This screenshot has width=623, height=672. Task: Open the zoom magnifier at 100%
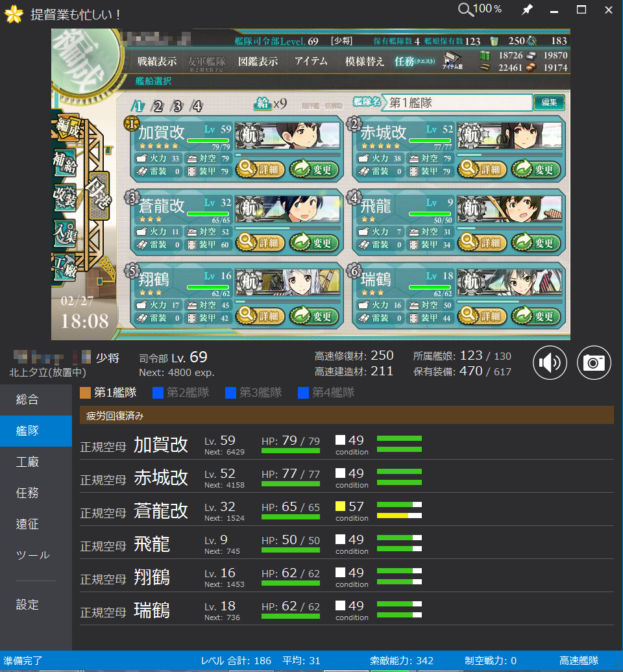click(x=480, y=9)
